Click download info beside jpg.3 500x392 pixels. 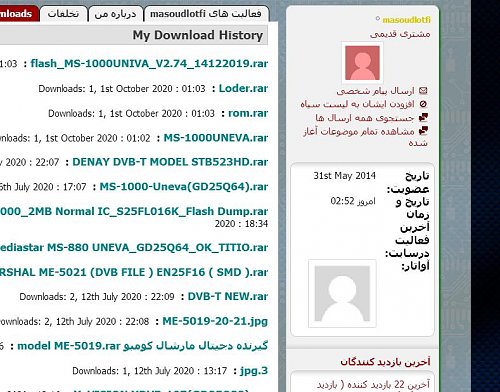click(150, 371)
